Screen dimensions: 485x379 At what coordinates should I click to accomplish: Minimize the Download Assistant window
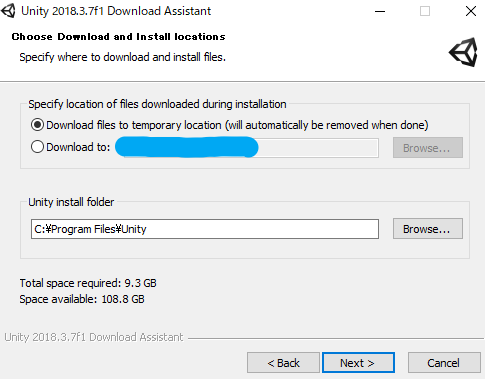[x=380, y=11]
